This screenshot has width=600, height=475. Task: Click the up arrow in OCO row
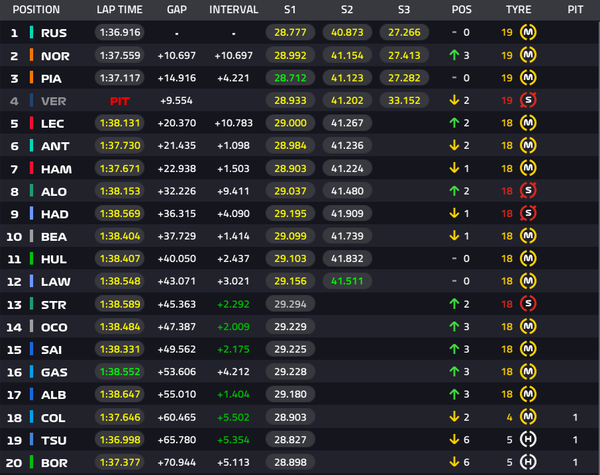click(454, 326)
